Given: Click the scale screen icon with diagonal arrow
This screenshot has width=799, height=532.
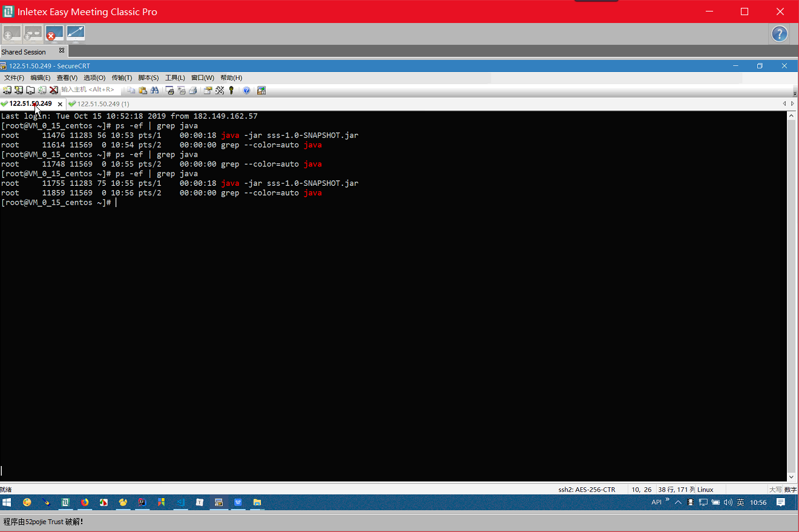Looking at the screenshot, I should [76, 33].
